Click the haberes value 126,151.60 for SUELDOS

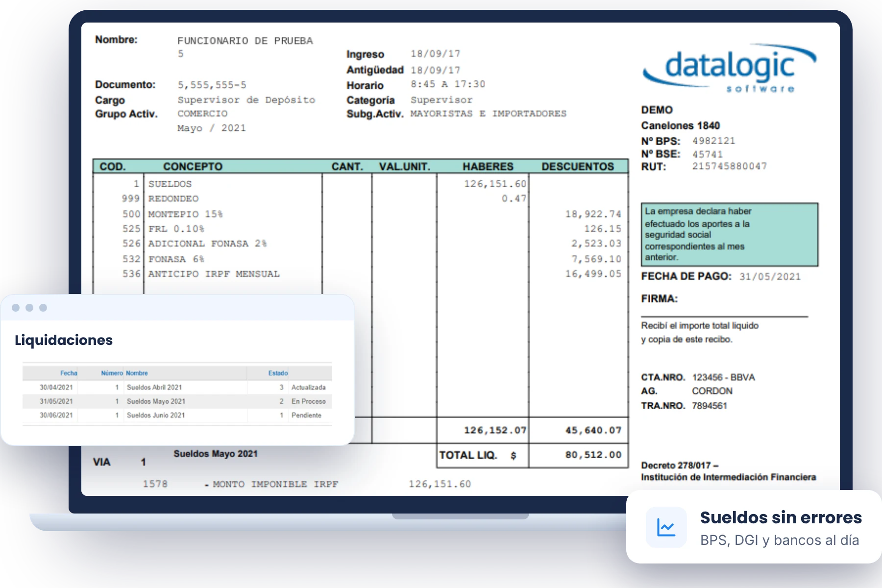495,184
